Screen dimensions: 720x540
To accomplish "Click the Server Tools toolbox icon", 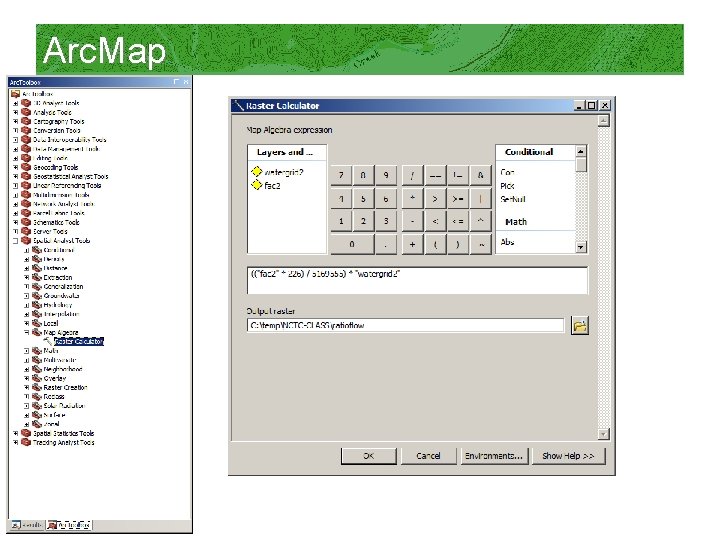I will [26, 231].
